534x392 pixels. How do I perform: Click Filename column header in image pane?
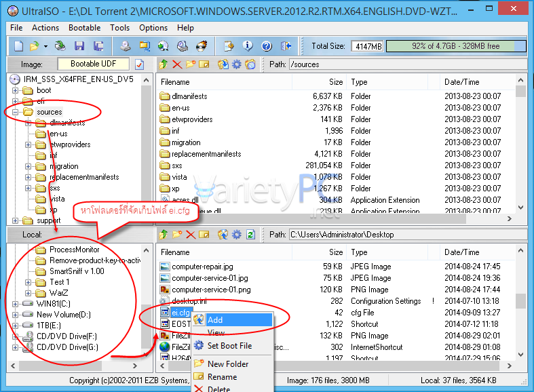pyautogui.click(x=224, y=82)
